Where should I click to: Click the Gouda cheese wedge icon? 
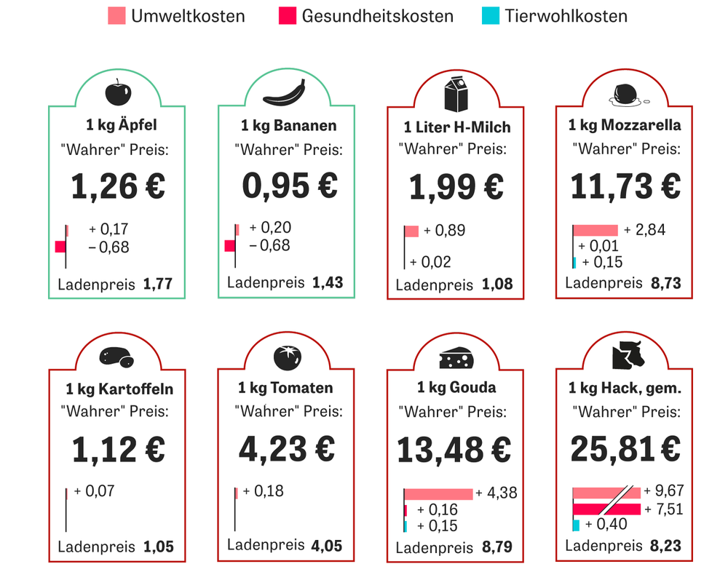point(456,357)
